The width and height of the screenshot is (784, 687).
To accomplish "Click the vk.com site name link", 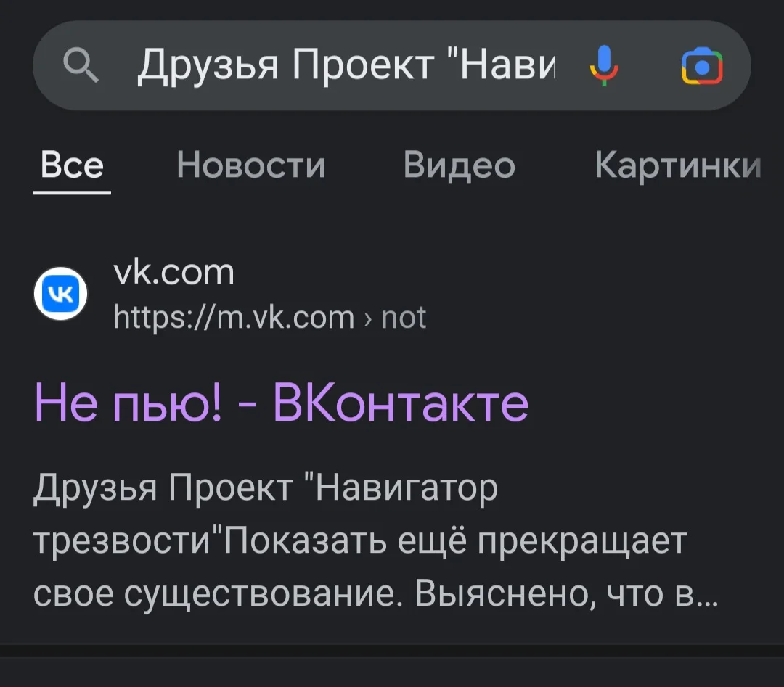I will coord(175,272).
